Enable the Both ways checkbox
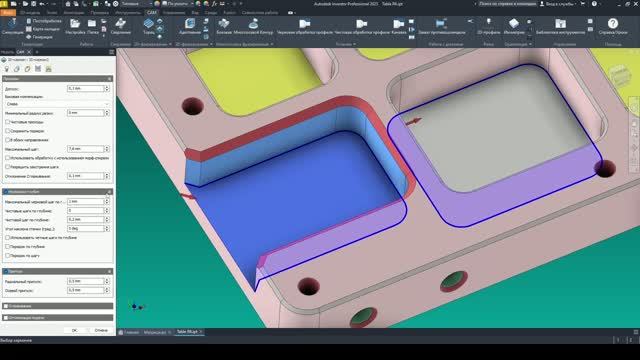The width and height of the screenshot is (640, 360). coord(7,140)
